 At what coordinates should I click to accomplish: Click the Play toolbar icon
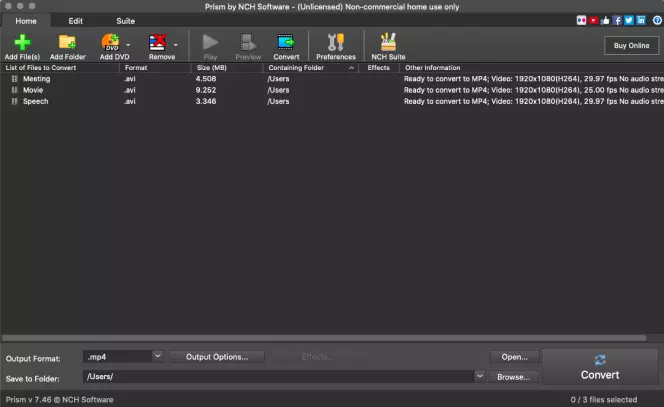(210, 42)
